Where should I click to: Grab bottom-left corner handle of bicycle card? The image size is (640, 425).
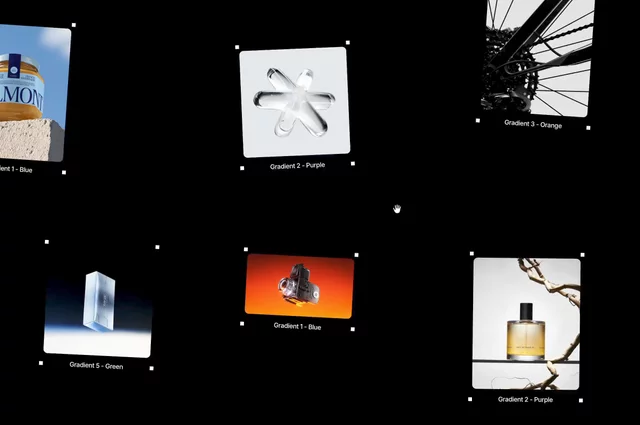tap(478, 120)
